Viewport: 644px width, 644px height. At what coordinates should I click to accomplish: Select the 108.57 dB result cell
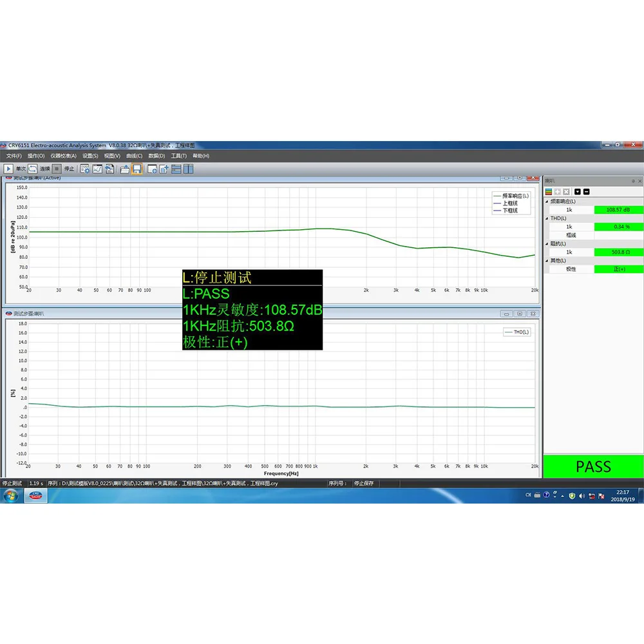(x=618, y=210)
